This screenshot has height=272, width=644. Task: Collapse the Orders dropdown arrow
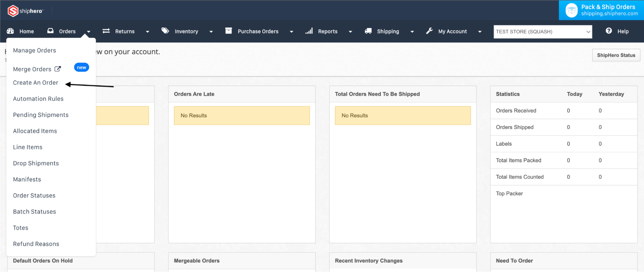tap(89, 32)
